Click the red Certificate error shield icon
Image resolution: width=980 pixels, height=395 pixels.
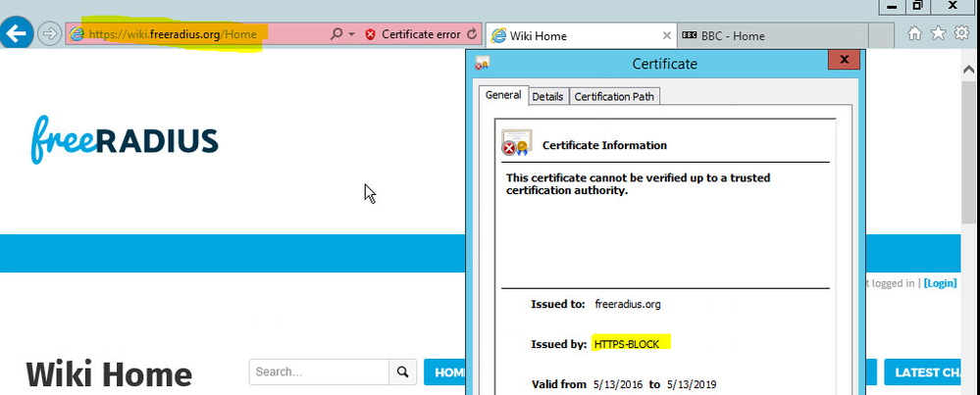pos(370,34)
